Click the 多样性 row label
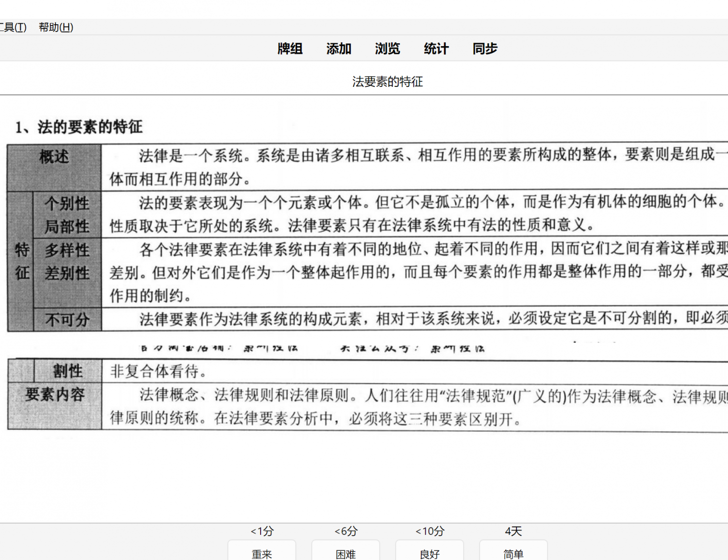Screen dimensions: 728x560 click(x=67, y=250)
